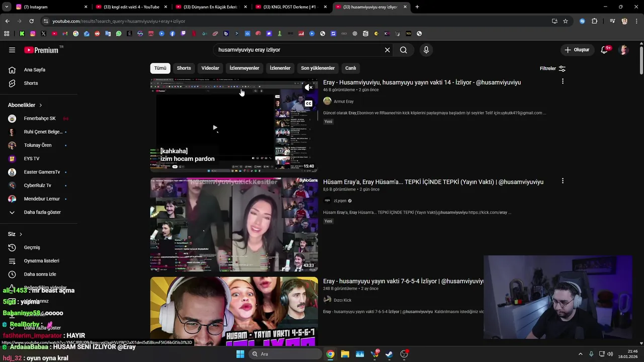The image size is (644, 362).
Task: Unmute the preview video audio
Action: [x=308, y=87]
